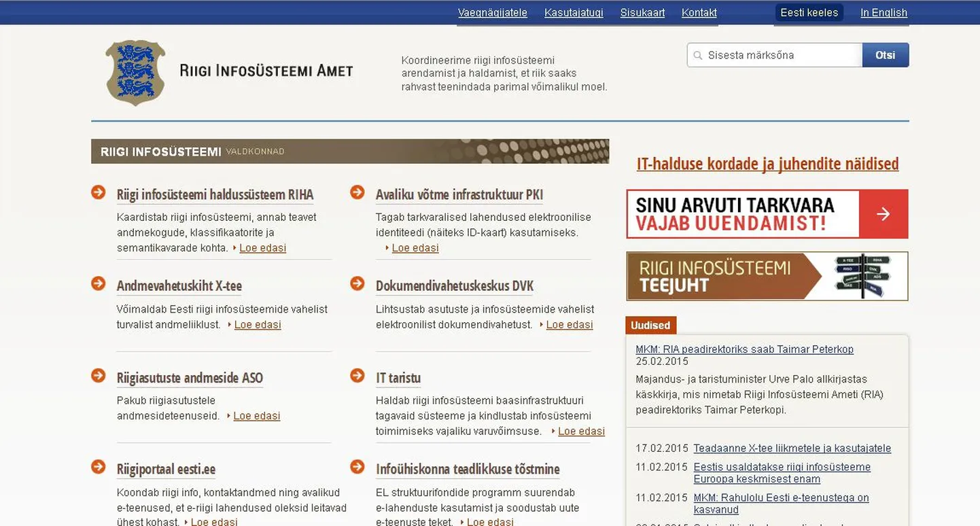Click the Koordineerime riigi infosüsteemi tagline text
The image size is (980, 526).
point(504,73)
